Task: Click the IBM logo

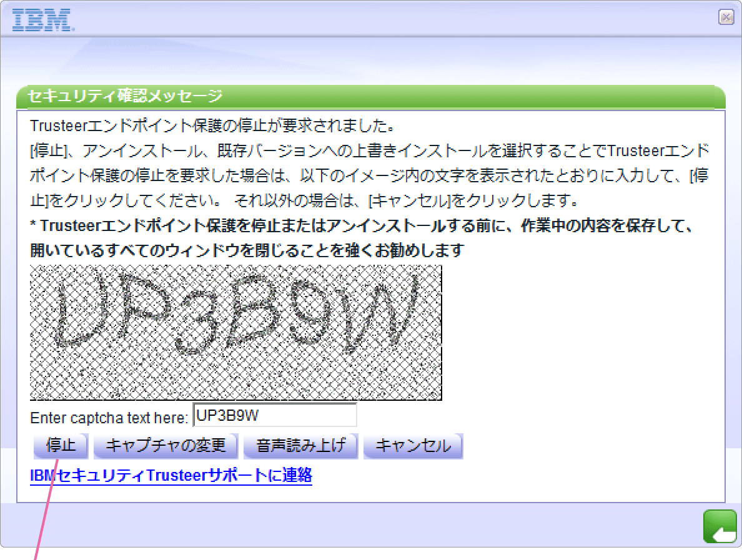Action: 43,20
